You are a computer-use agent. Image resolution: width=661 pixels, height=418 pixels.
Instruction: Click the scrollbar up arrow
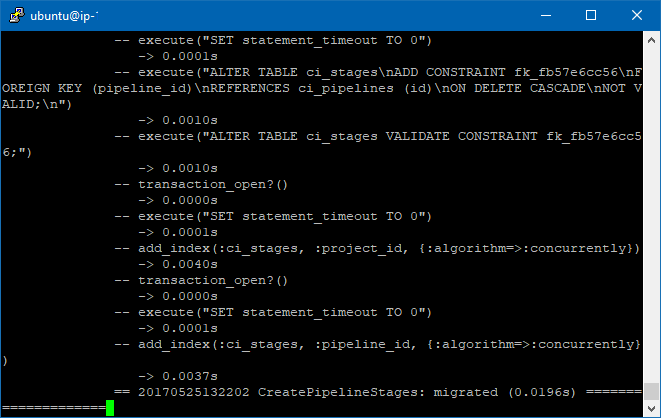point(651,39)
